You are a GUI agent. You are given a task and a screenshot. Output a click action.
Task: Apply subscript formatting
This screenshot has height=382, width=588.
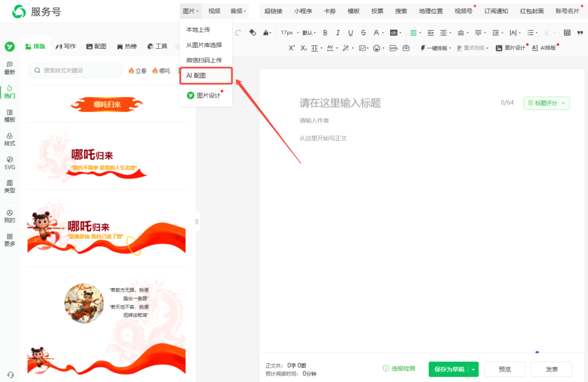303,48
